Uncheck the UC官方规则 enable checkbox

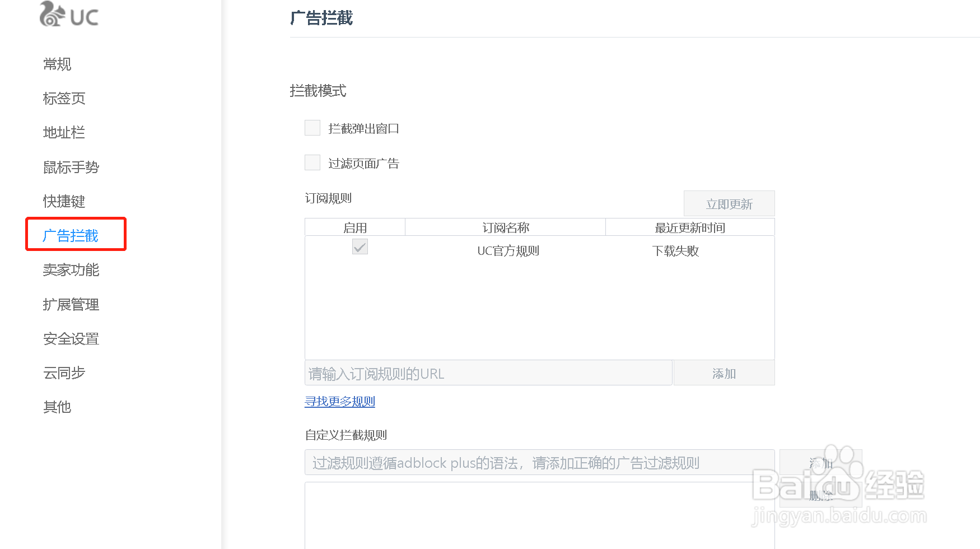click(360, 246)
